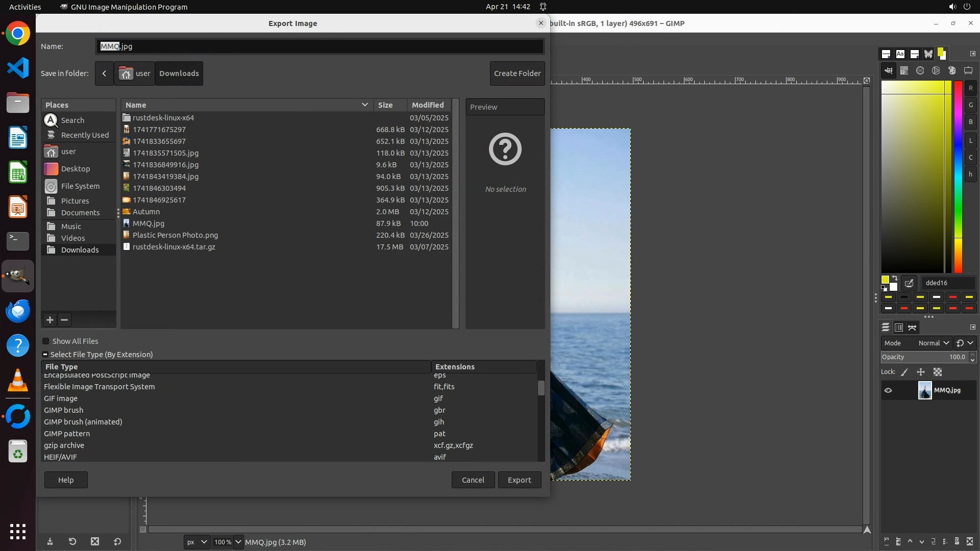Image resolution: width=980 pixels, height=551 pixels.
Task: Collapse the Select File Type expander
Action: [45, 355]
